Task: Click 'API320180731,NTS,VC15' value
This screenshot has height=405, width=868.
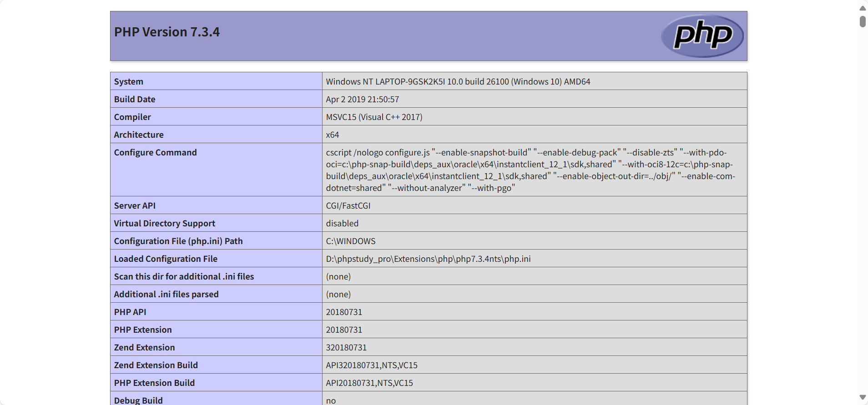Action: coord(372,365)
